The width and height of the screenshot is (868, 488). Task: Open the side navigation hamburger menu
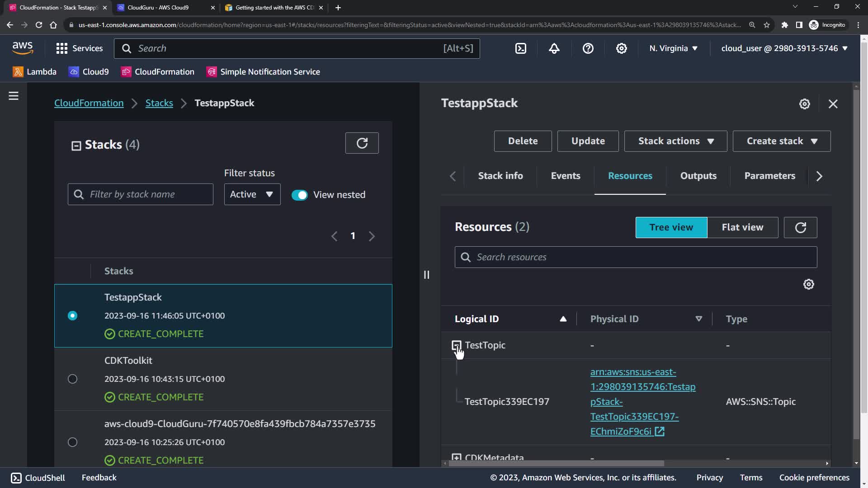(14, 96)
